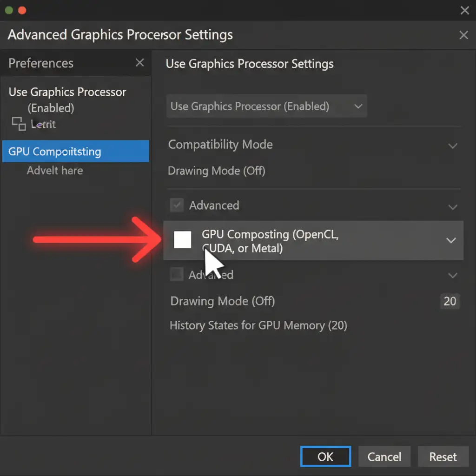The height and width of the screenshot is (476, 476).
Task: Toggle the checked Advanced checkbox
Action: click(x=177, y=205)
